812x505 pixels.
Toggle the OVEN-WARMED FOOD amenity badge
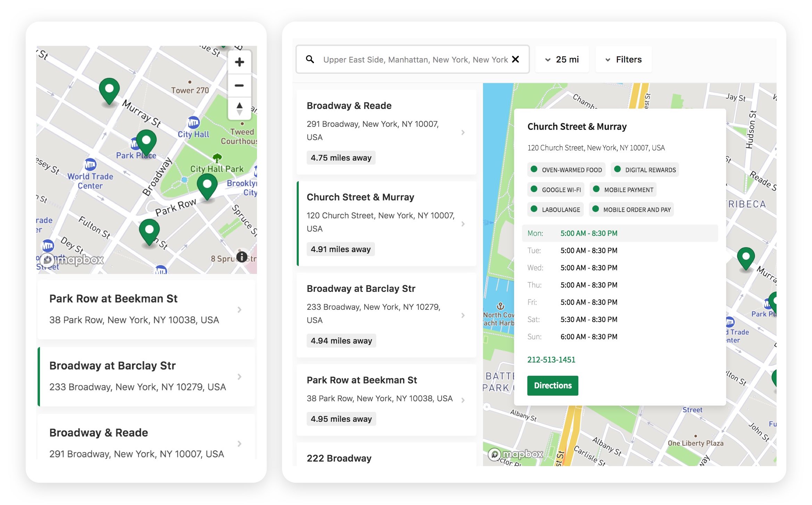(x=566, y=169)
